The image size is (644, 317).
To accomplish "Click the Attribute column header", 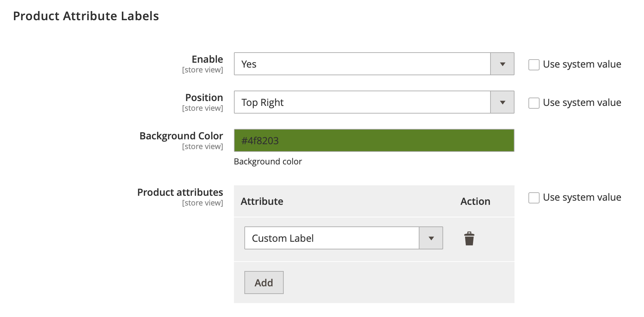I will 262,201.
